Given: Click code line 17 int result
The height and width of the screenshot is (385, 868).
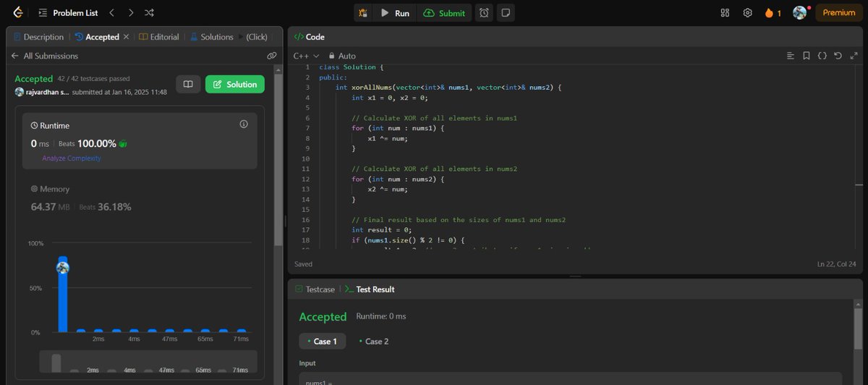Looking at the screenshot, I should click(383, 229).
